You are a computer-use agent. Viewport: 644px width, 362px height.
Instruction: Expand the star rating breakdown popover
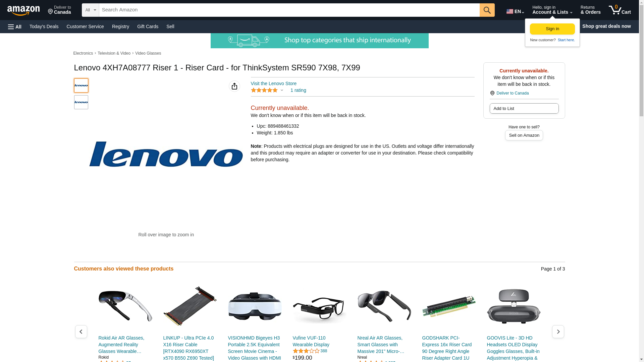point(282,90)
